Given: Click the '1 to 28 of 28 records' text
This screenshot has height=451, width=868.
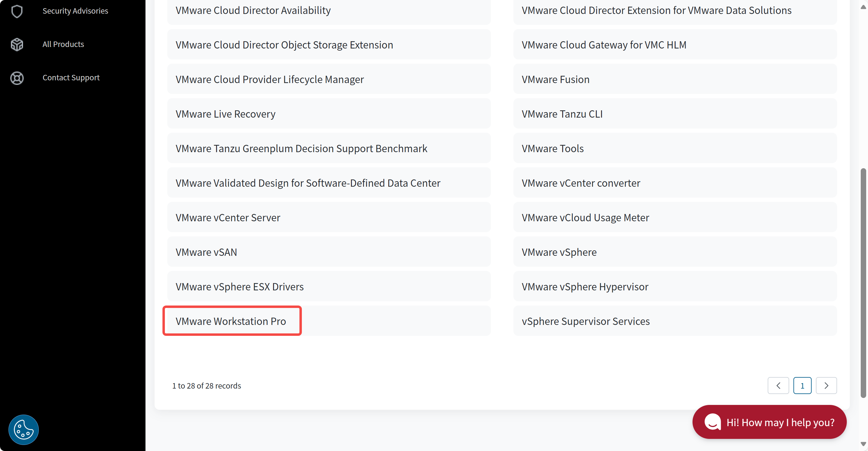Looking at the screenshot, I should coord(207,386).
